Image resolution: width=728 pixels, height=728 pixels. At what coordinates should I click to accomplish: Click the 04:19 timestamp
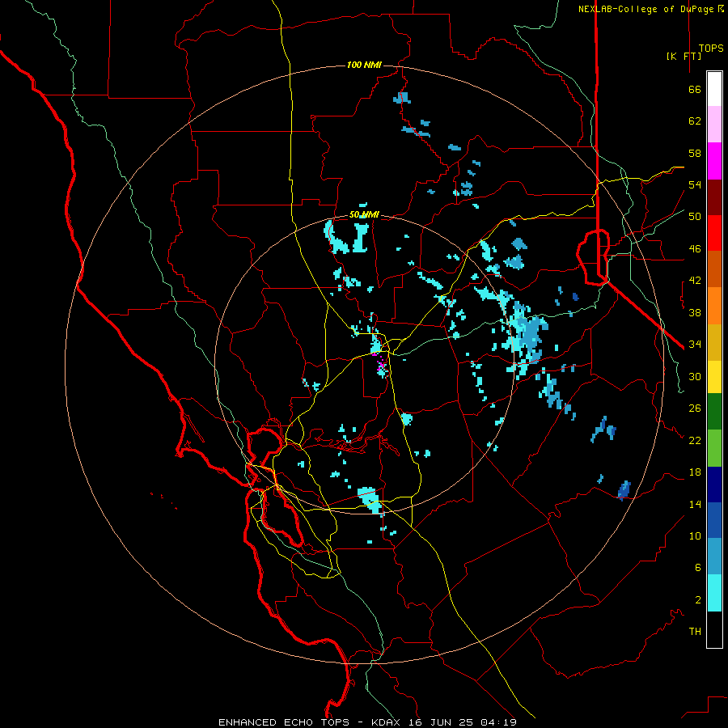tap(498, 722)
